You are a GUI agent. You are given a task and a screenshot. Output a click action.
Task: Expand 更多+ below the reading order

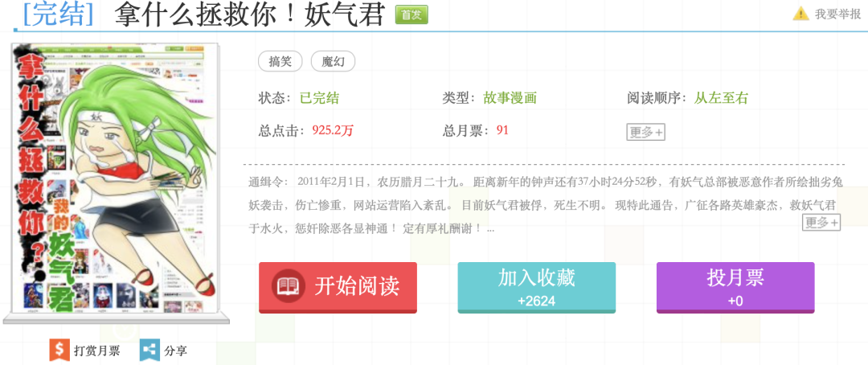[x=645, y=133]
